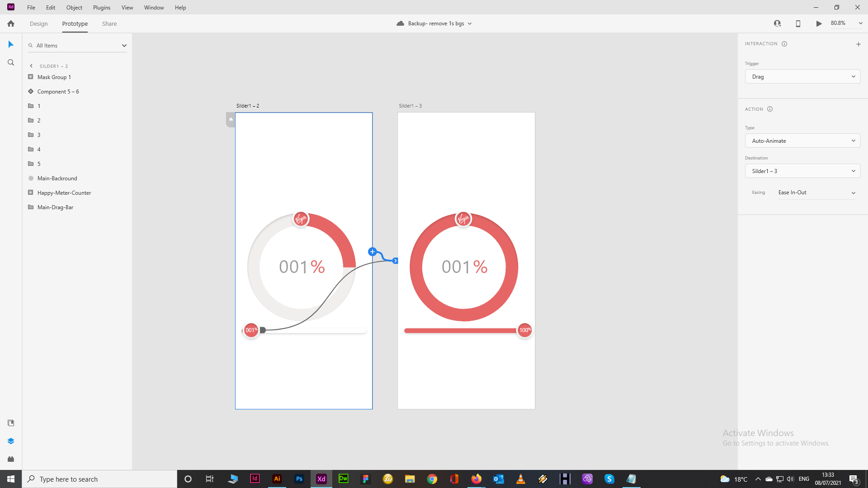Start Desktop Preview with the play icon

pos(819,23)
